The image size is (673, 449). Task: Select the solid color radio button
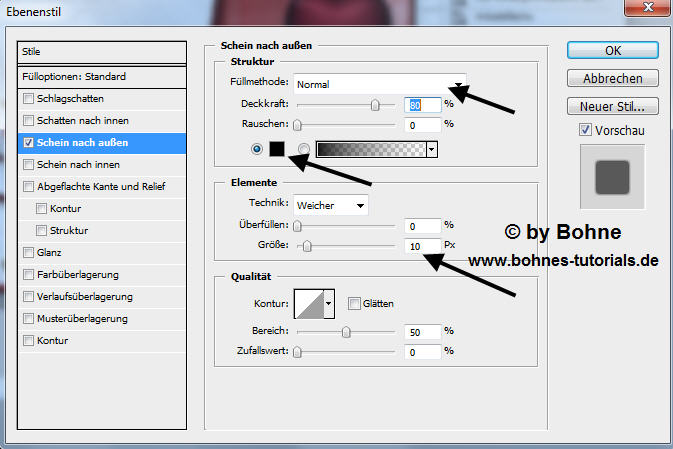click(258, 149)
